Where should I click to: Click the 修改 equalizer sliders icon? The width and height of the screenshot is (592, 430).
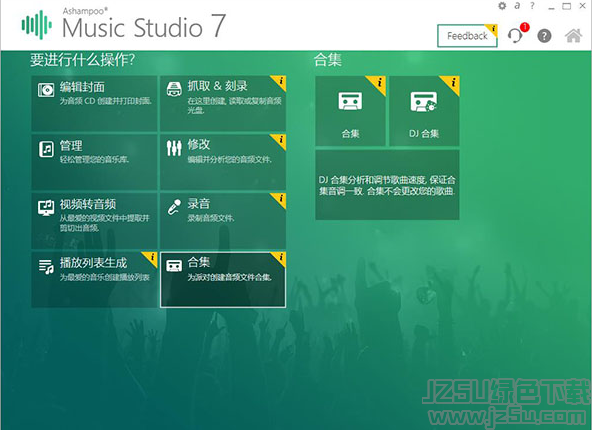click(174, 148)
